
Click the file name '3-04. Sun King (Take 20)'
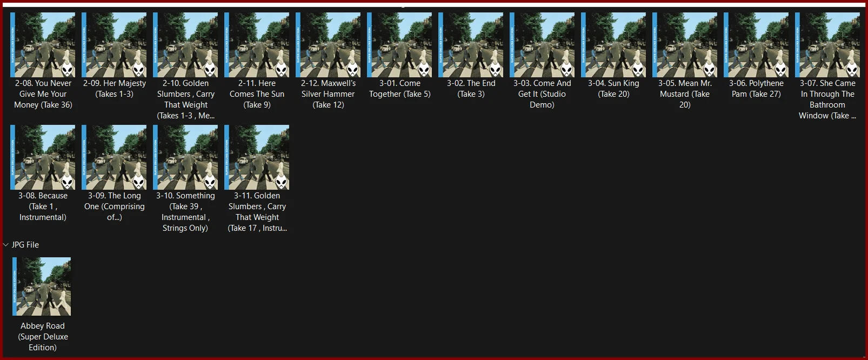point(613,89)
